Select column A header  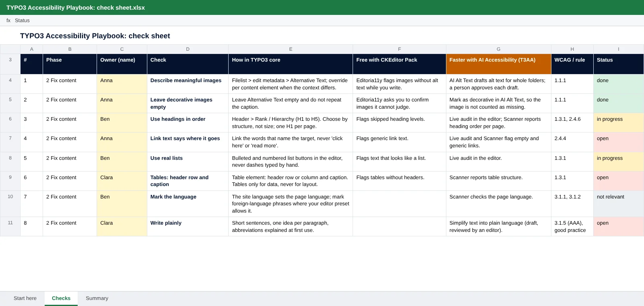click(32, 49)
